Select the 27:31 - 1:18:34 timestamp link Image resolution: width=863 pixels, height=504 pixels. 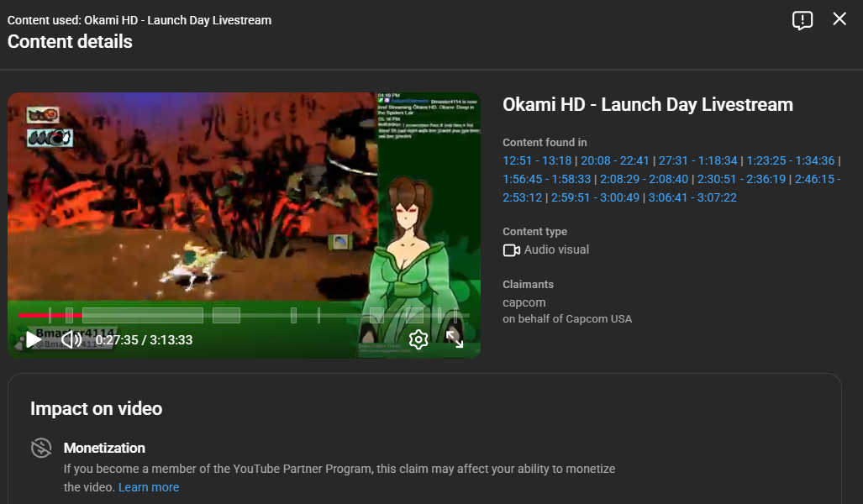697,160
